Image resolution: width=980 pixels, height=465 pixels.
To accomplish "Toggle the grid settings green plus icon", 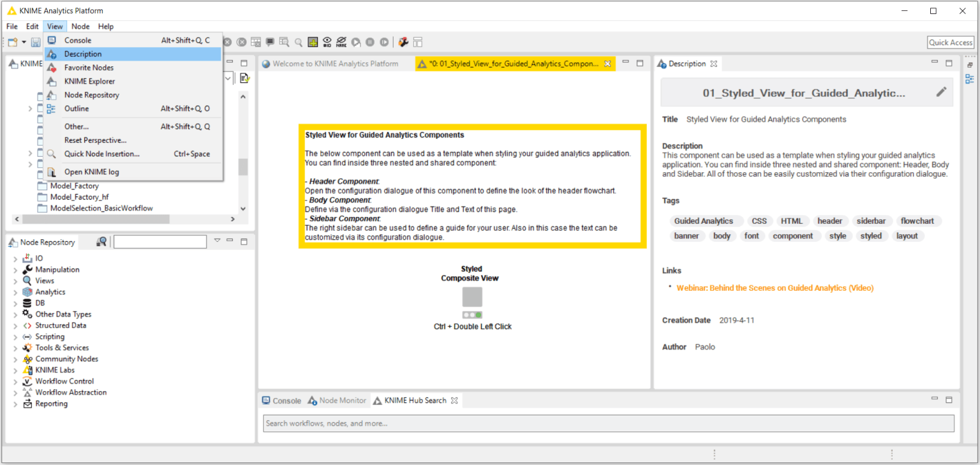I will pyautogui.click(x=313, y=42).
